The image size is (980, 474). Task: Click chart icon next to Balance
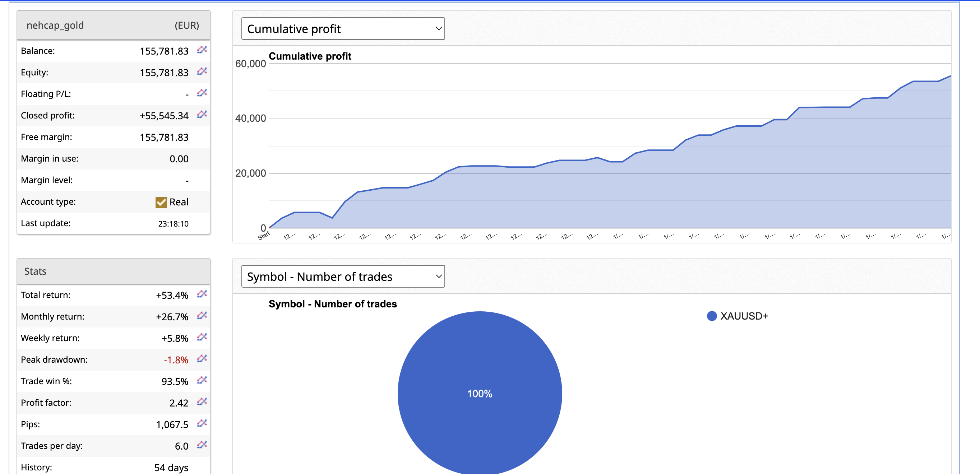coord(202,50)
